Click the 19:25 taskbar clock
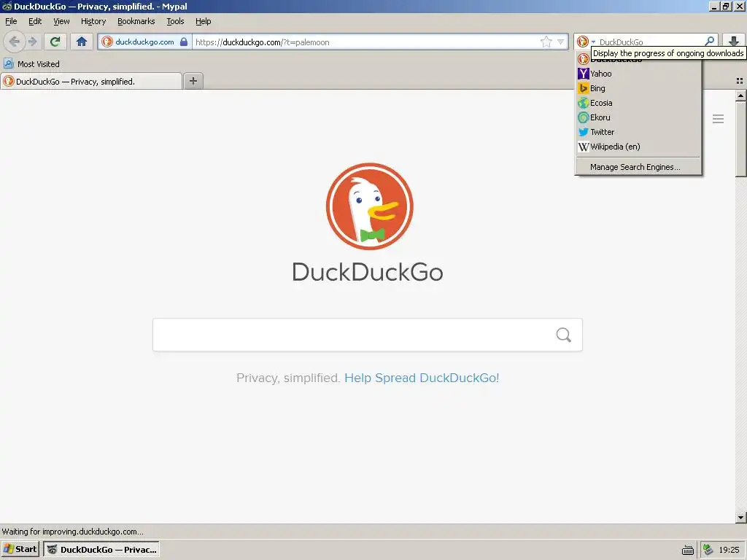 [729, 550]
